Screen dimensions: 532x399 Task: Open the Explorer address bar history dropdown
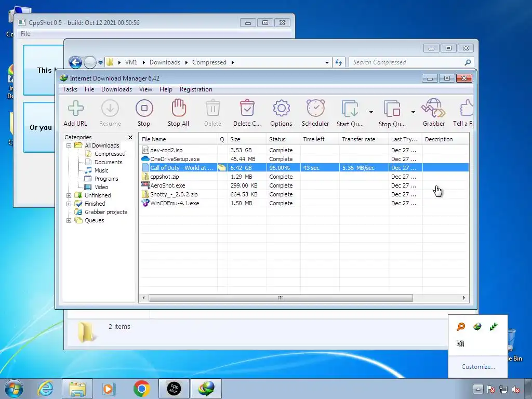tap(327, 62)
